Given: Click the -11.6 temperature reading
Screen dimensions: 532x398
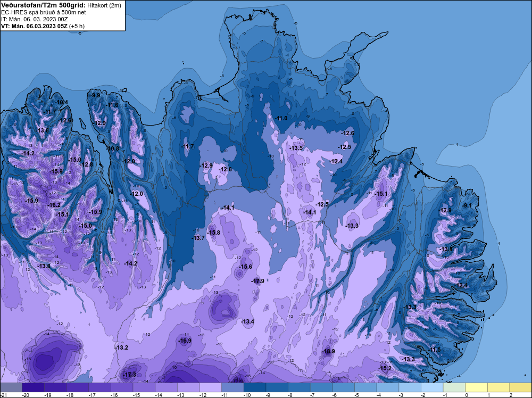Looking at the screenshot, I should 112,105.
